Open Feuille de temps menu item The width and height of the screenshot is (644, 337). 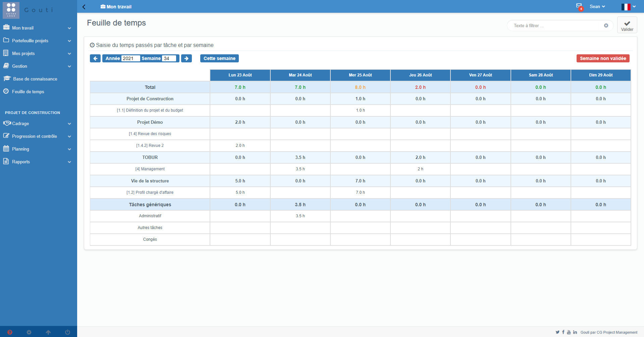point(28,92)
